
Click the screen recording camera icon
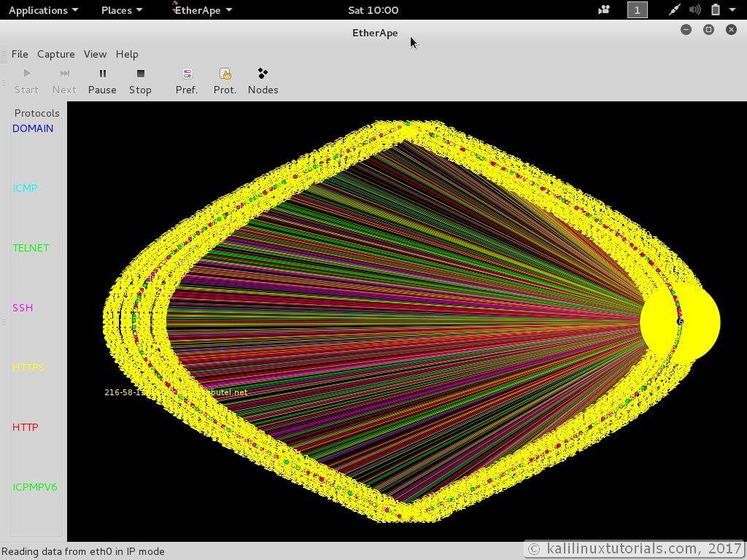[603, 10]
